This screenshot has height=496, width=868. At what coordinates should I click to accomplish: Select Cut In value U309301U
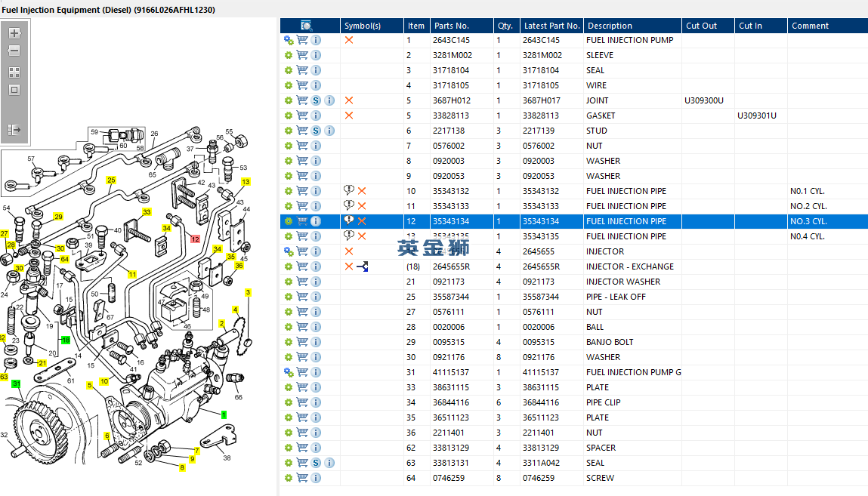tap(757, 116)
